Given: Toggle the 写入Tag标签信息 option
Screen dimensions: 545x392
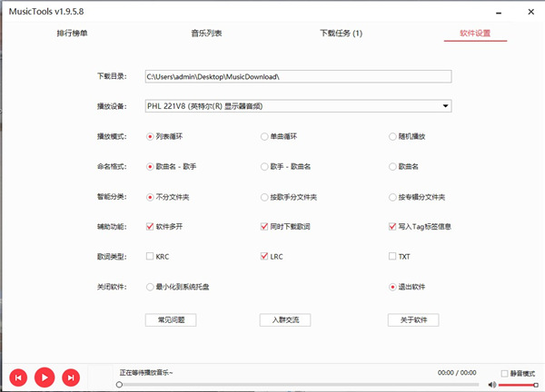Looking at the screenshot, I should pyautogui.click(x=392, y=226).
